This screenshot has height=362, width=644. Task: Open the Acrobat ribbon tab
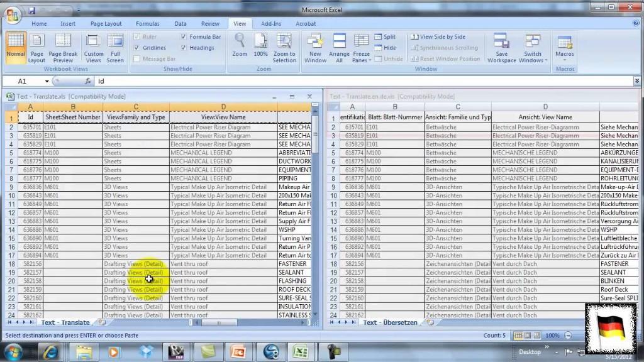306,24
